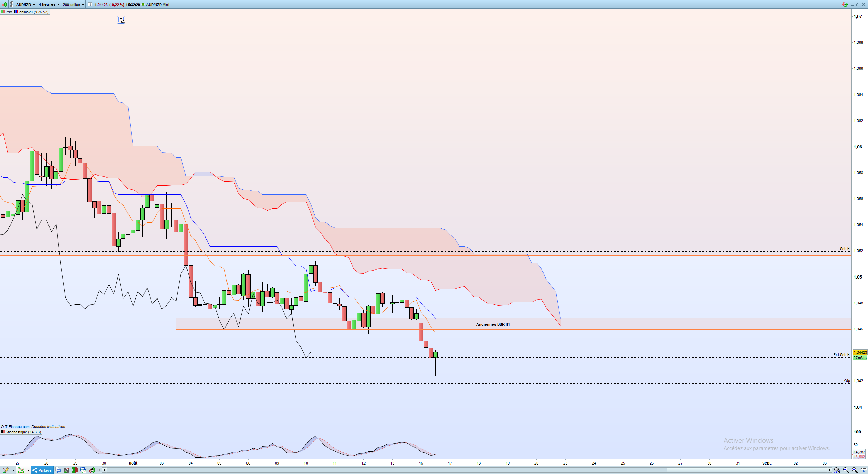Expand the 4 heures timeframe dropdown

[x=49, y=5]
